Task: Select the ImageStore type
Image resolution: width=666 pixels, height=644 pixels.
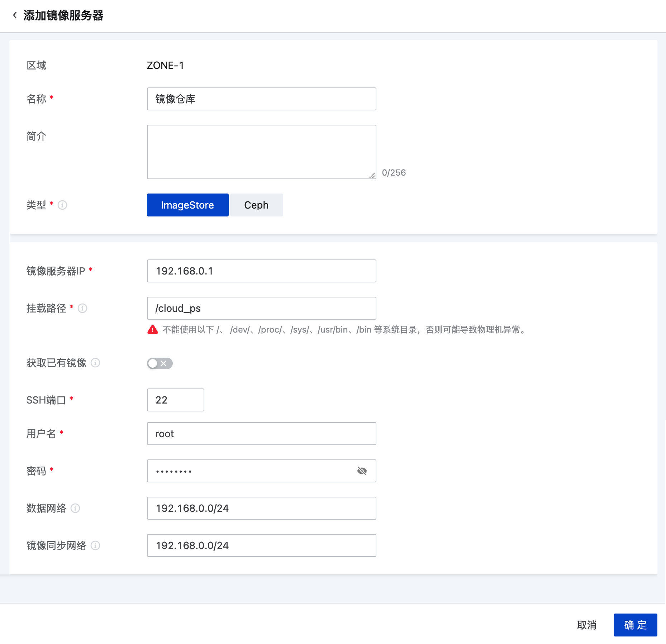Action: tap(187, 205)
